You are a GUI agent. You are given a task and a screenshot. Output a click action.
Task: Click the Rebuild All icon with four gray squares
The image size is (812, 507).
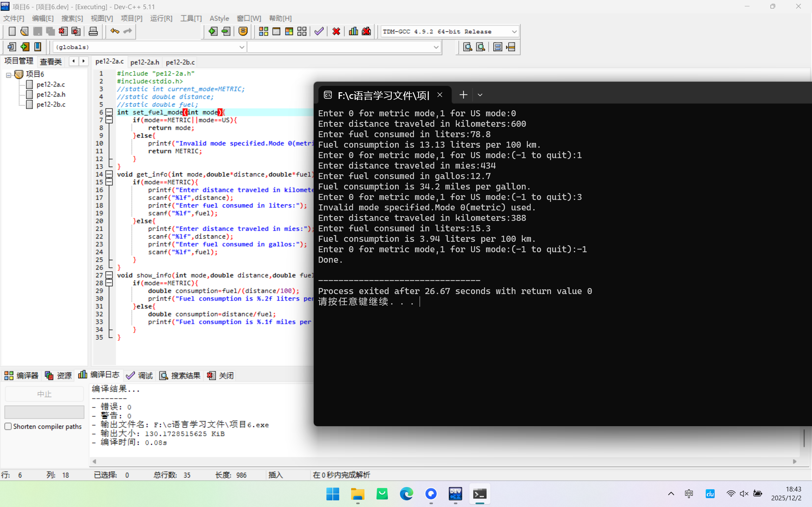tap(302, 31)
